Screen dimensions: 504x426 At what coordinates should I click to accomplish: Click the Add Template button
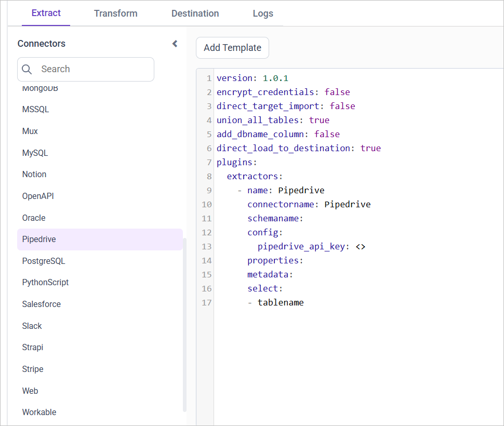click(x=232, y=48)
